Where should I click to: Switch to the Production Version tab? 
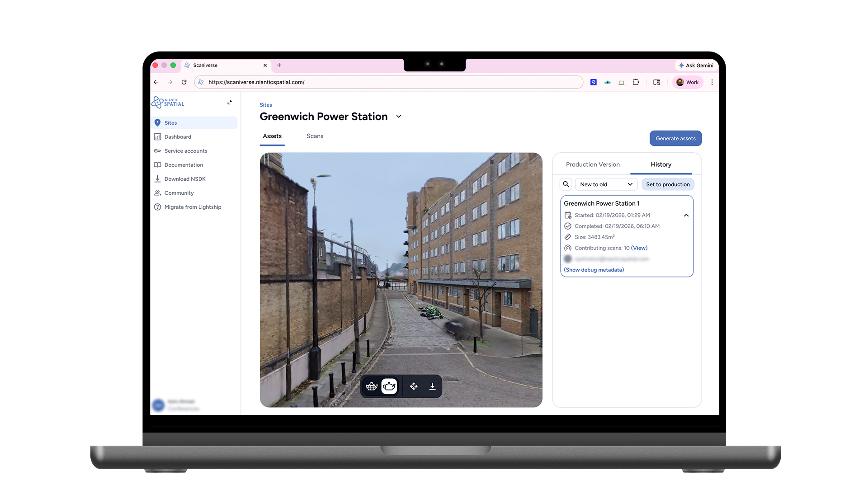[593, 164]
